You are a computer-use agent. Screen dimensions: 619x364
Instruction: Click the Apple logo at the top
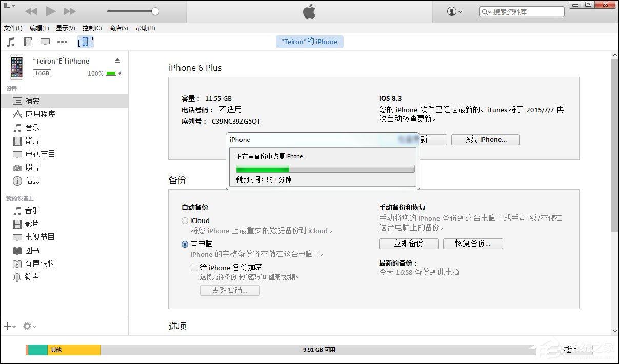tap(309, 11)
